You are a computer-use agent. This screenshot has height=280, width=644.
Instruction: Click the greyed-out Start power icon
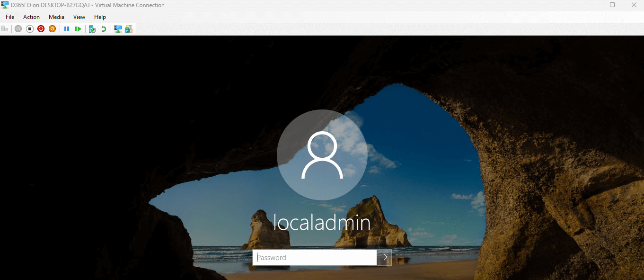coord(18,29)
